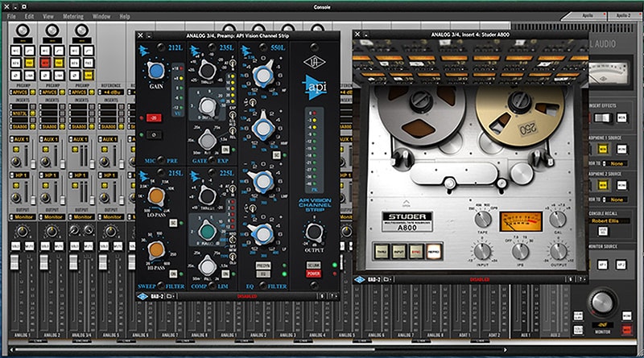Toggle the 225L compressor ON button
Viewport: 644px width, 358px height.
[x=225, y=274]
